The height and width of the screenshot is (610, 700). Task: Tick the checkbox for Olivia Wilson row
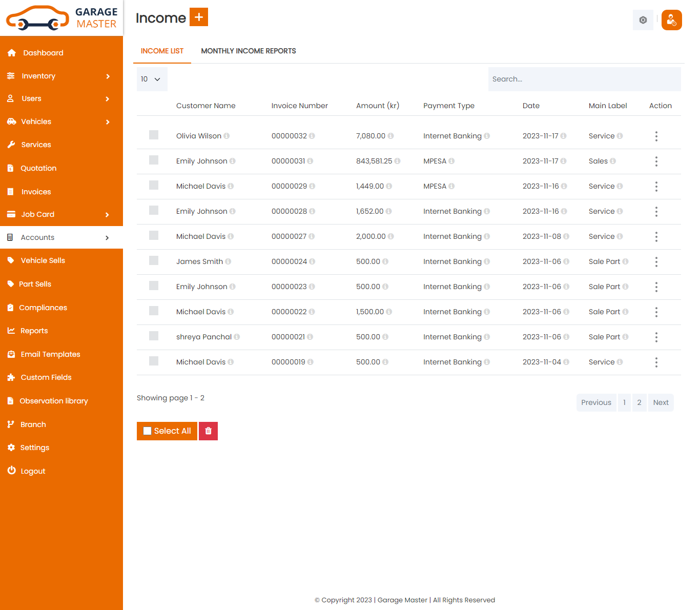coord(154,135)
